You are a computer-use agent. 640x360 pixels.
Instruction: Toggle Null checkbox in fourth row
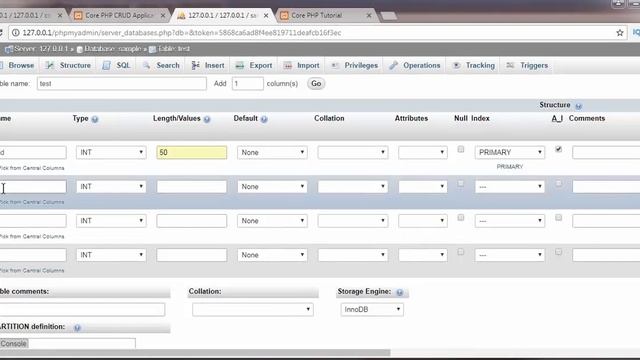(460, 252)
